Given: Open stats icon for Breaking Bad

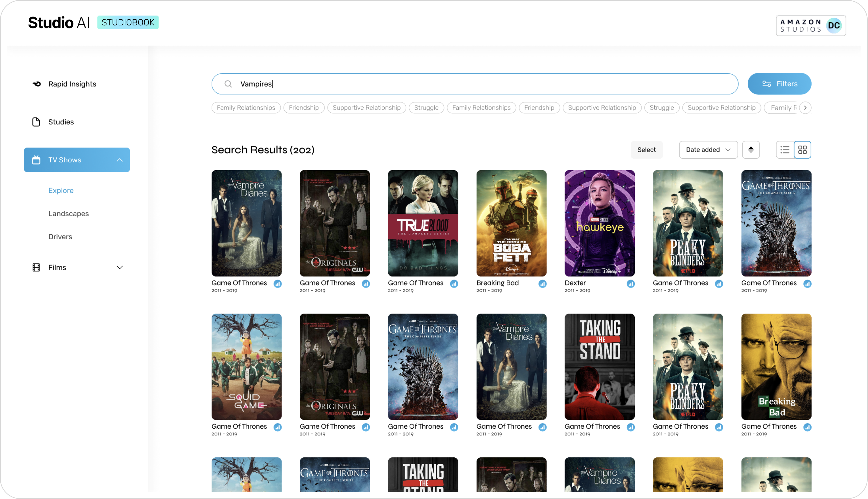Looking at the screenshot, I should [x=542, y=284].
